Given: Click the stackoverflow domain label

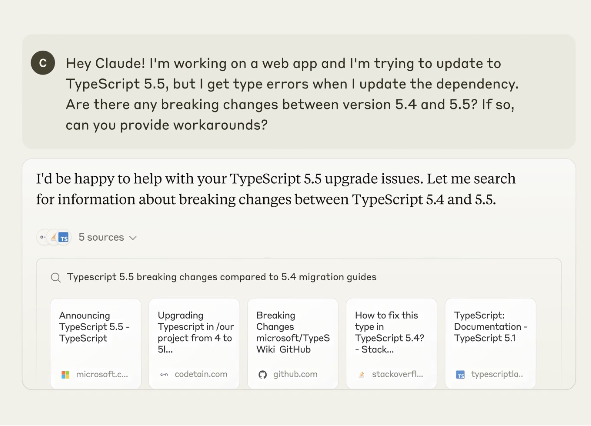Looking at the screenshot, I should 397,374.
